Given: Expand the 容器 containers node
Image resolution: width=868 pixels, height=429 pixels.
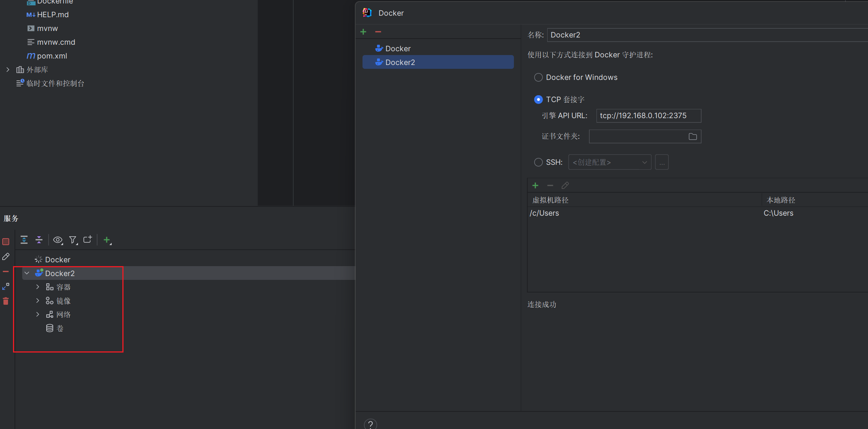Looking at the screenshot, I should tap(37, 287).
